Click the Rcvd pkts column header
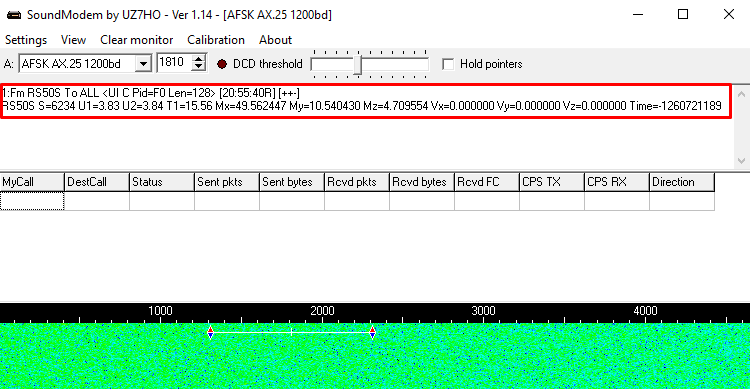750x389 pixels. pyautogui.click(x=357, y=182)
